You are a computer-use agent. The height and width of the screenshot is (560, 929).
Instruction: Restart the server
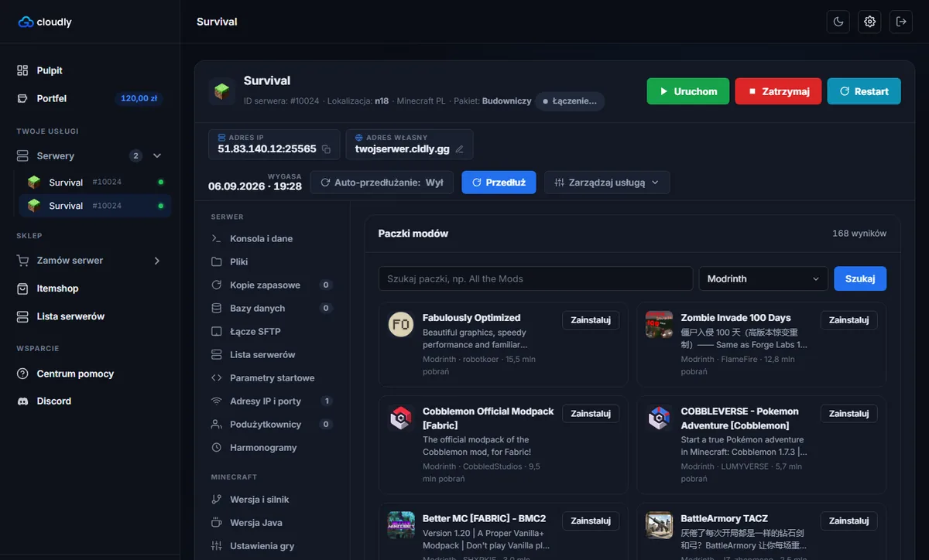pos(864,91)
